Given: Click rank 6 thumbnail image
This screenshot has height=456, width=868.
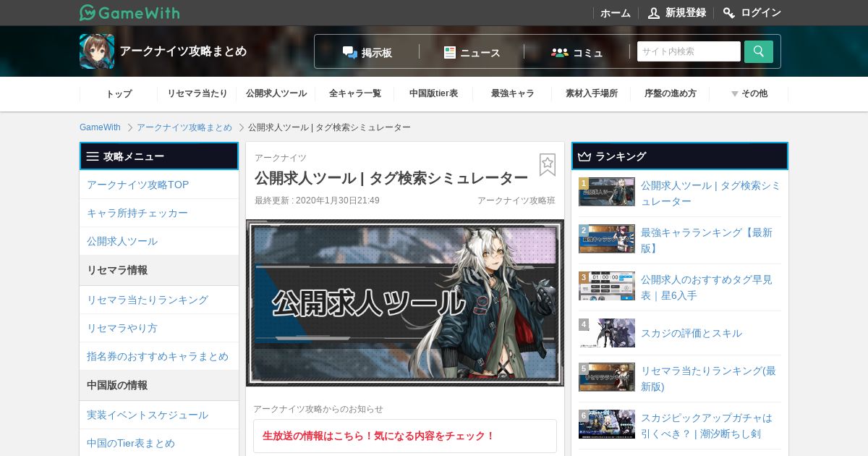Looking at the screenshot, I should [607, 424].
